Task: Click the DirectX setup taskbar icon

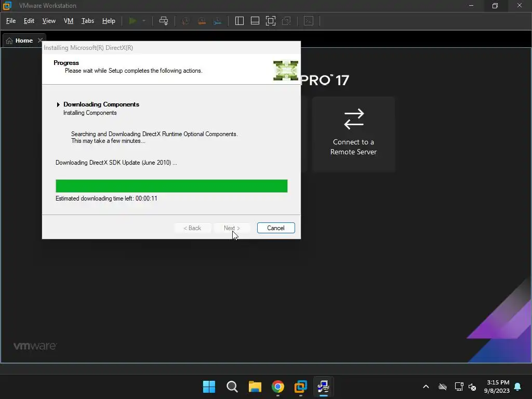Action: (323, 387)
